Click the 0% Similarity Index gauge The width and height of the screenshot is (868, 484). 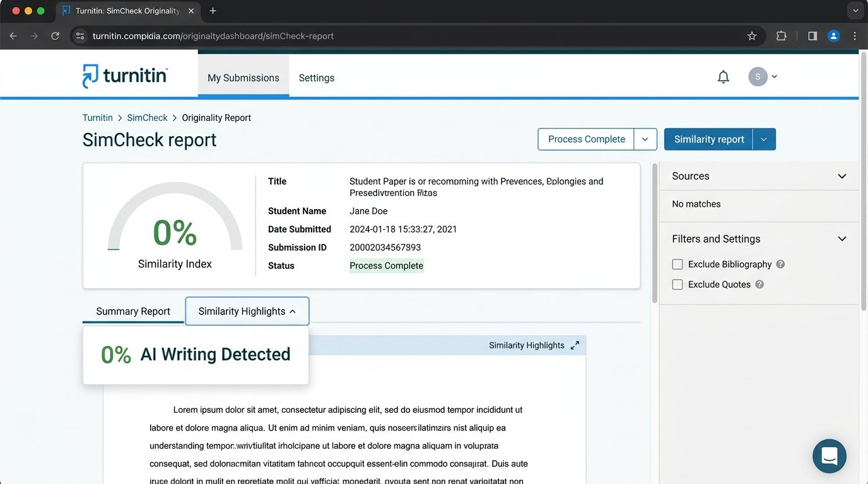coord(175,227)
